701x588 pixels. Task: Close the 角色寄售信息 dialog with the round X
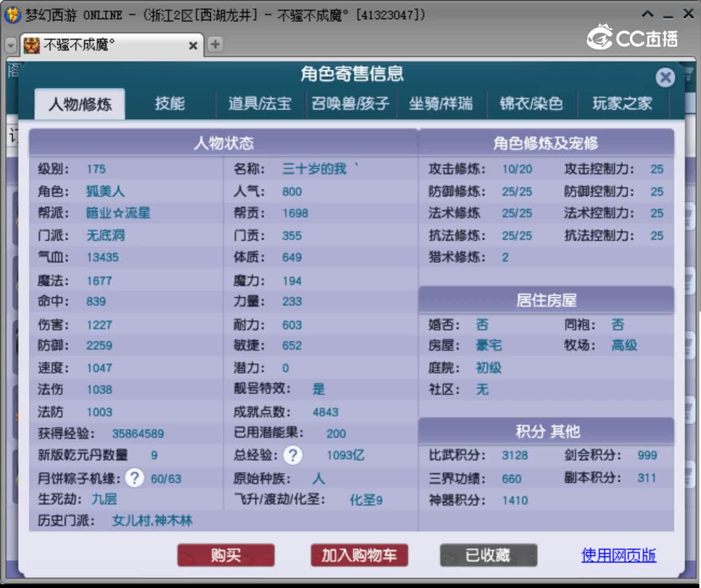[x=665, y=77]
